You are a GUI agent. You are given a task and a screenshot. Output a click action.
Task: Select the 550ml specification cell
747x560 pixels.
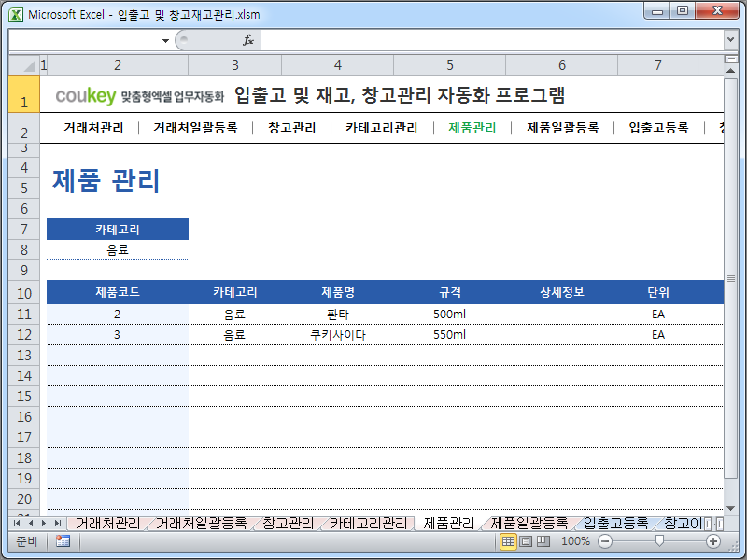(x=450, y=335)
